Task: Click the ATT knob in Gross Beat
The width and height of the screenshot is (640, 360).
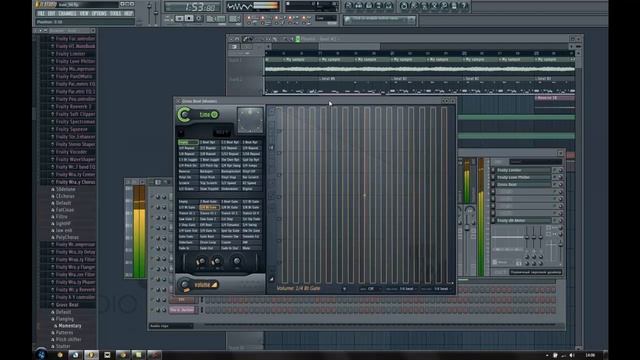Action: coord(201,262)
